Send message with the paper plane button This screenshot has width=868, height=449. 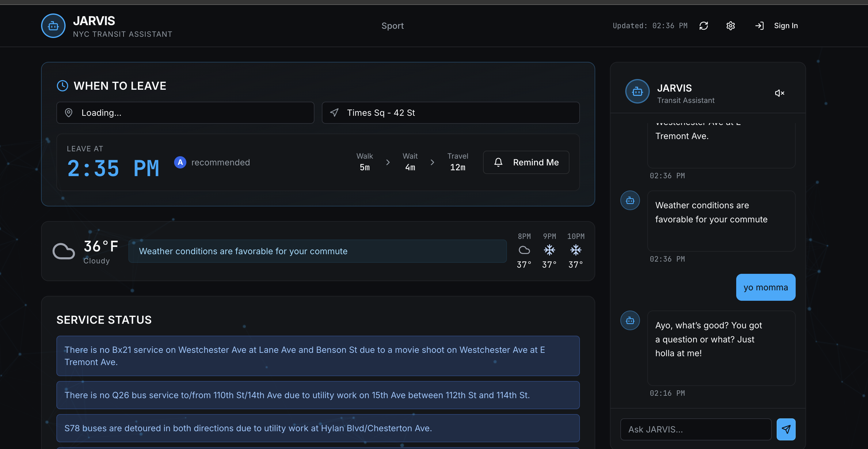786,429
